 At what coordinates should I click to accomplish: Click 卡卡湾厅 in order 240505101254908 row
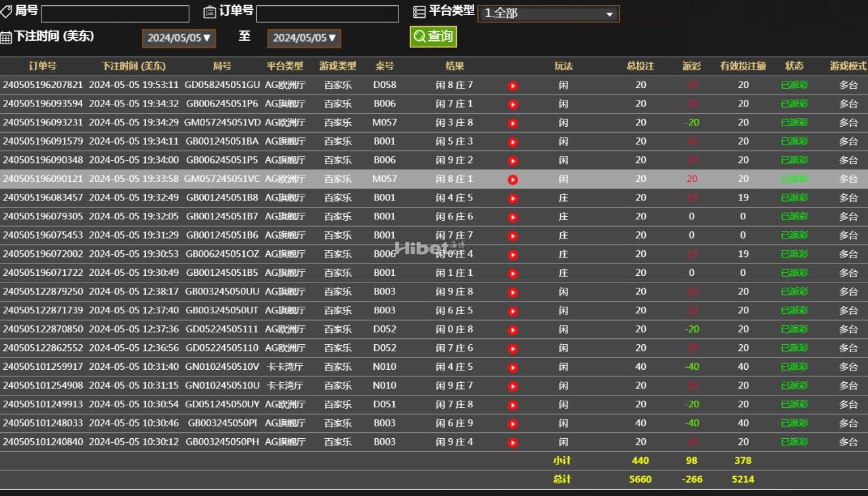285,386
